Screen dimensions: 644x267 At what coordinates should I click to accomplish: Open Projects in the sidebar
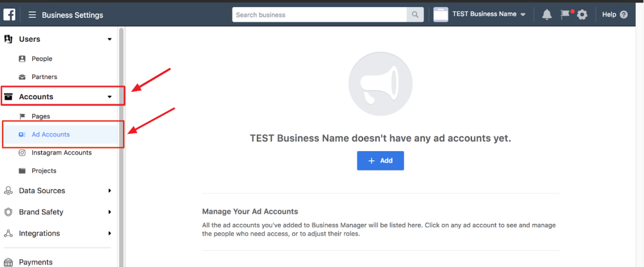[44, 170]
